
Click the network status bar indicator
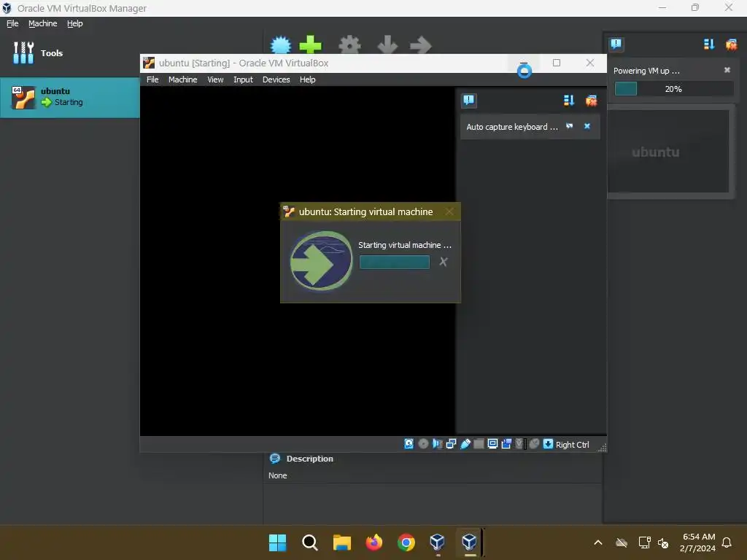point(451,444)
